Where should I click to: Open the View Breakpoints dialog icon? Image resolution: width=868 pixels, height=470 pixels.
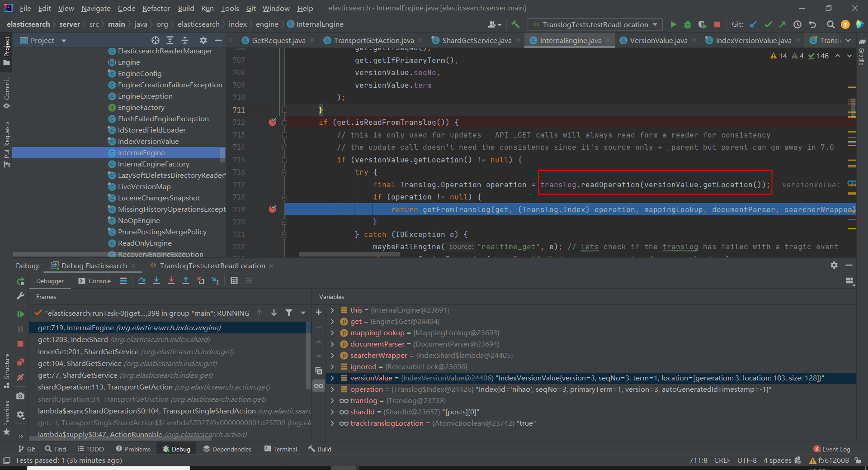point(20,362)
